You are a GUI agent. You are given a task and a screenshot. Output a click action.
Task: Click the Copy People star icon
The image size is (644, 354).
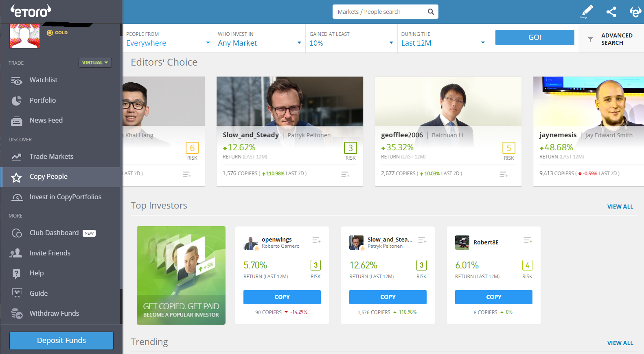[16, 177]
